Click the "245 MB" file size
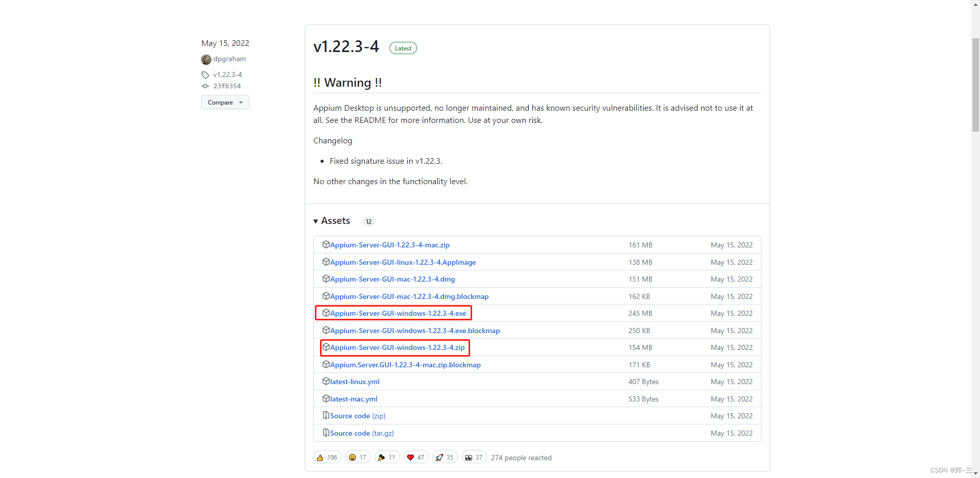Image resolution: width=980 pixels, height=478 pixels. click(x=640, y=314)
